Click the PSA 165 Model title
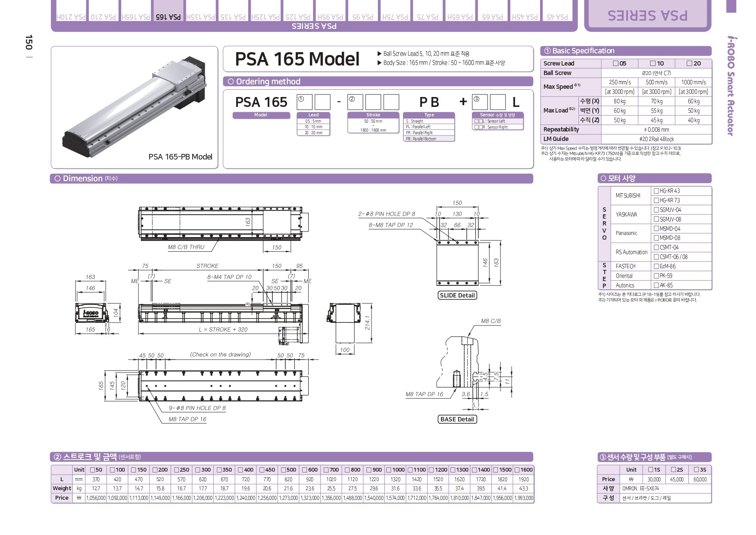The width and height of the screenshot is (756, 535). [x=297, y=59]
